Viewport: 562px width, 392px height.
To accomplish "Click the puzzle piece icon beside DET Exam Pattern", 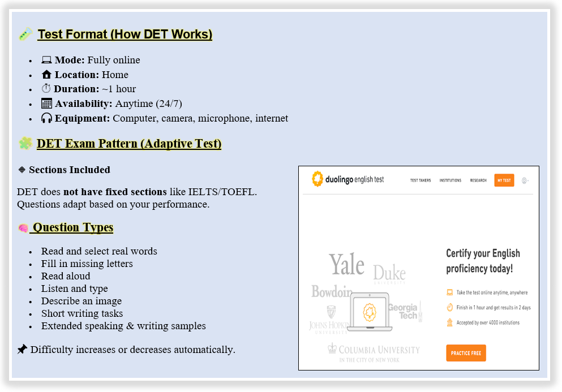I will click(25, 144).
